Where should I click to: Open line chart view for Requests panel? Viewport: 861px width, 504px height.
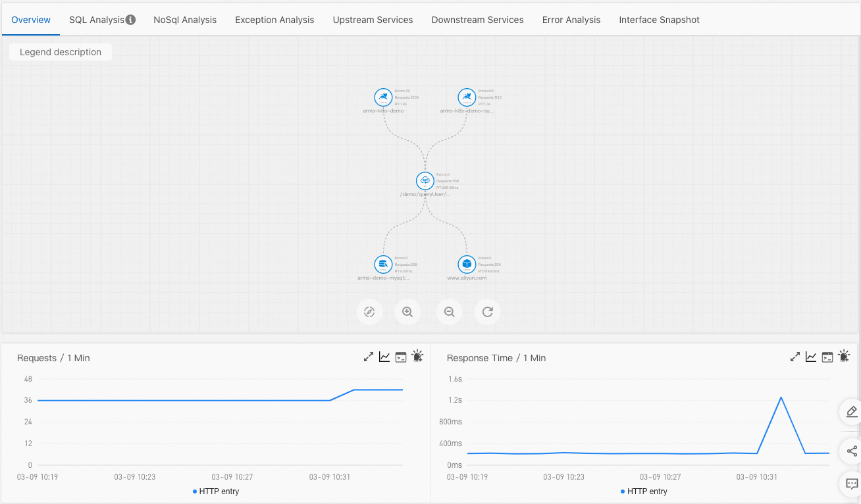pos(384,357)
